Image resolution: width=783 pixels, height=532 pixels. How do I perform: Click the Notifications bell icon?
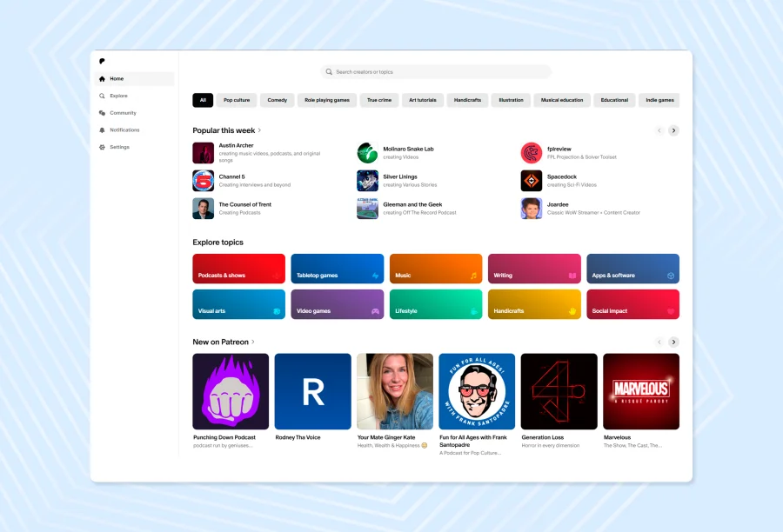pyautogui.click(x=102, y=130)
